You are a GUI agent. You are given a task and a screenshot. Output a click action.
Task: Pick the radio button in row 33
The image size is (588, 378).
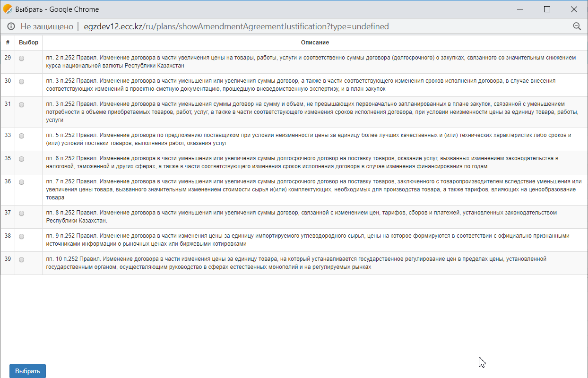(21, 136)
